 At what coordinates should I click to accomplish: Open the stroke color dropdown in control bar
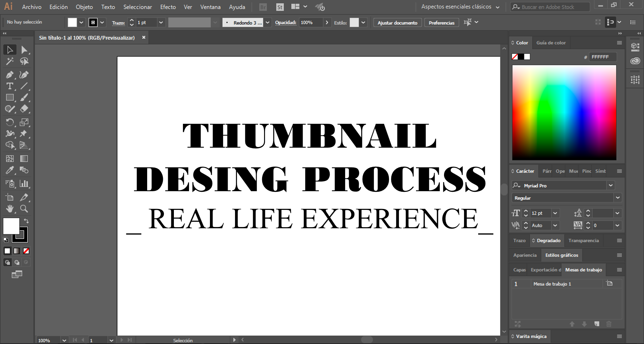point(102,23)
